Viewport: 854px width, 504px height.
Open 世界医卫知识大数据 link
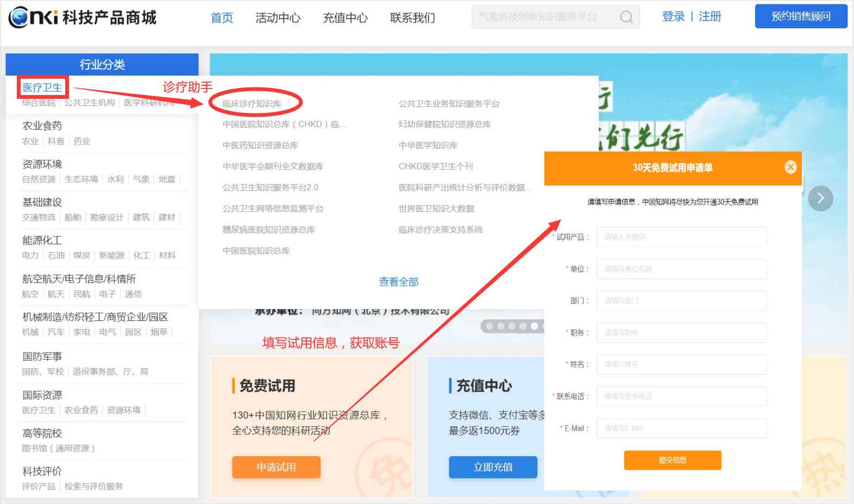pos(436,209)
